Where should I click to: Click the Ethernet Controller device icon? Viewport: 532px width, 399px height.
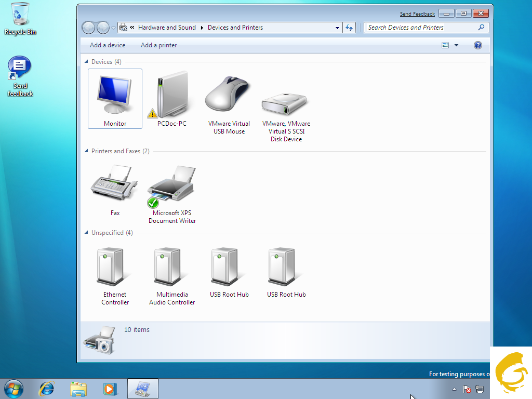tap(115, 268)
